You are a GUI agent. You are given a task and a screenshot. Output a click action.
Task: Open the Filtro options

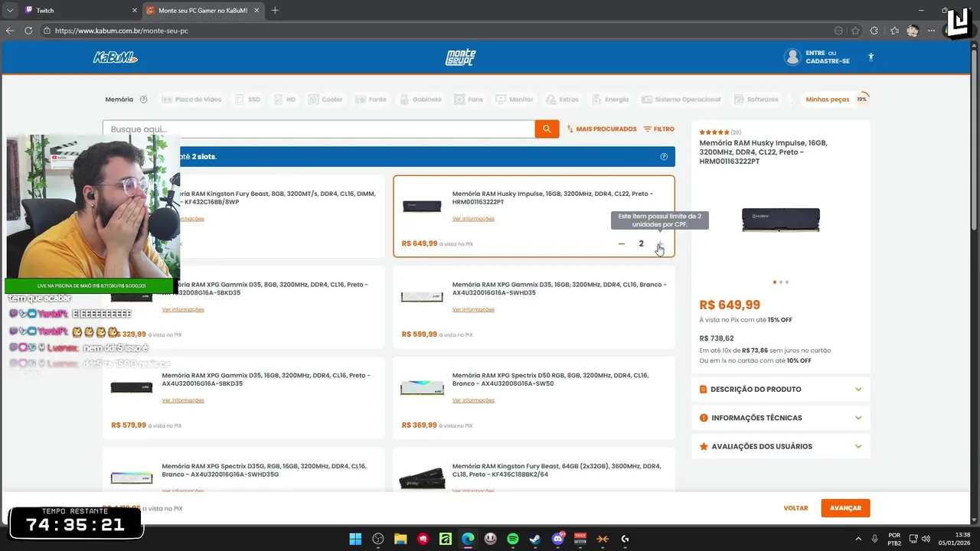click(x=659, y=129)
